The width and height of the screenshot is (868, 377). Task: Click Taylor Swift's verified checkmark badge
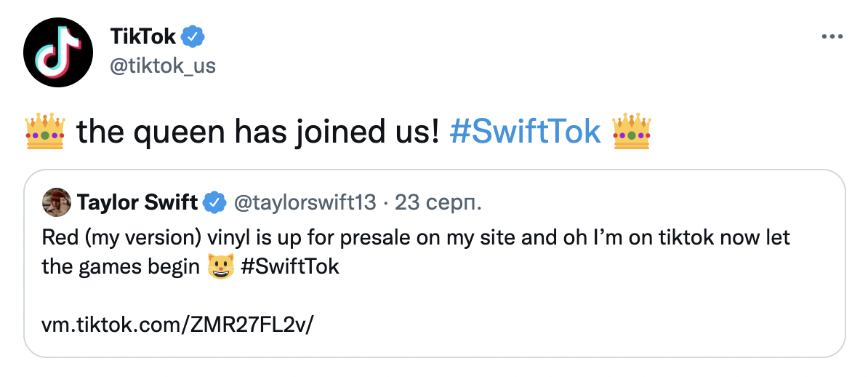tap(214, 203)
